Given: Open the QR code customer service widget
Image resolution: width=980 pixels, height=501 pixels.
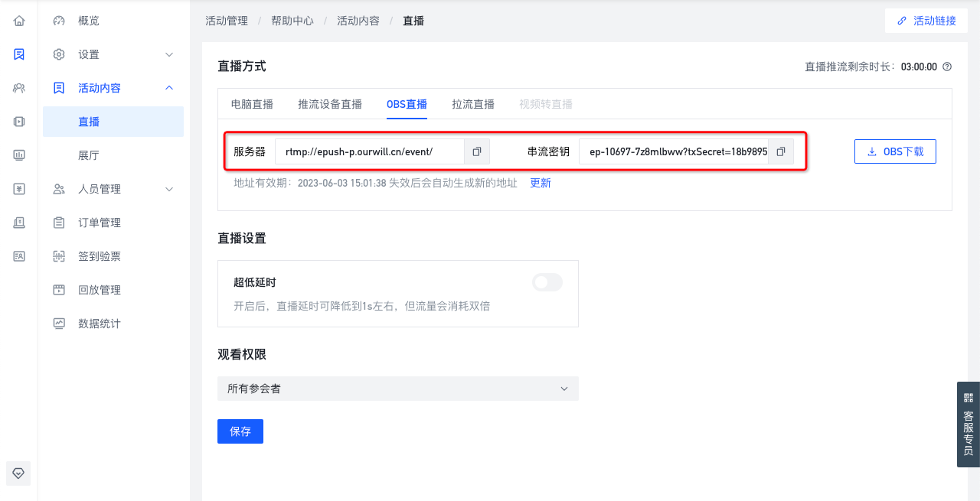Looking at the screenshot, I should click(x=969, y=425).
